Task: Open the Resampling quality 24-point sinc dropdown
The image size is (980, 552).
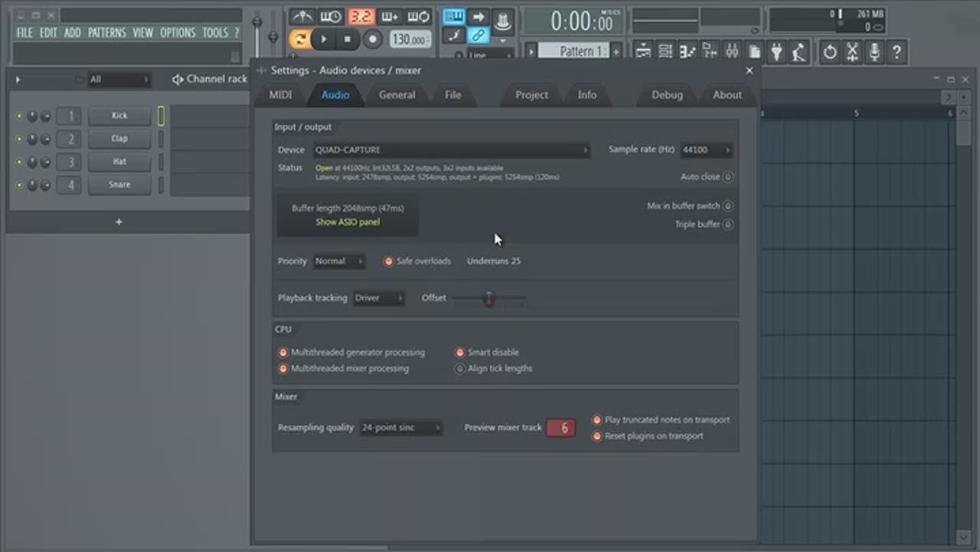Action: click(x=401, y=428)
